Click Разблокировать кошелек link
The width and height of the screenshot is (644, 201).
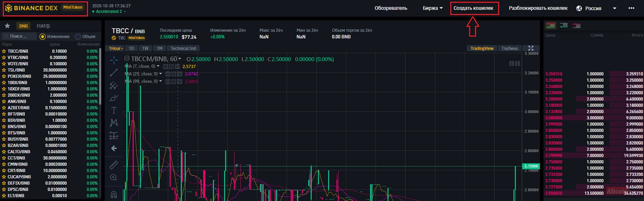pos(538,8)
